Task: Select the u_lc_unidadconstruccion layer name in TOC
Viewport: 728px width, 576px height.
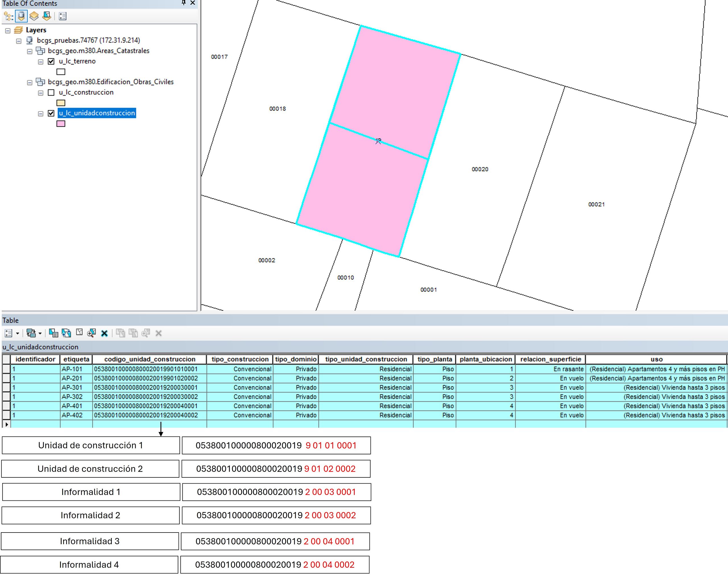Action: coord(97,113)
